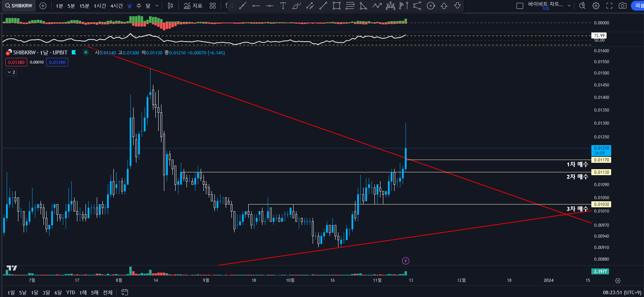The height and width of the screenshot is (297, 644).
Task: Open the chart layout square icon
Action: (x=520, y=6)
